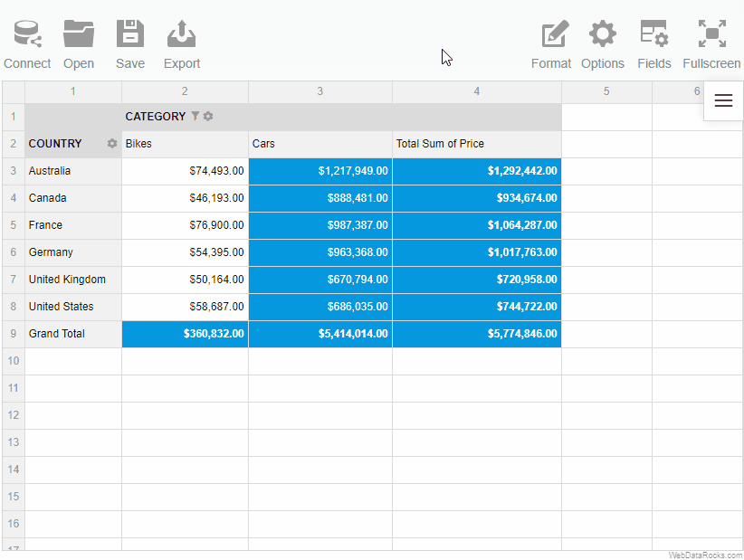Sort by the Cars column header
The image size is (744, 560).
[320, 144]
